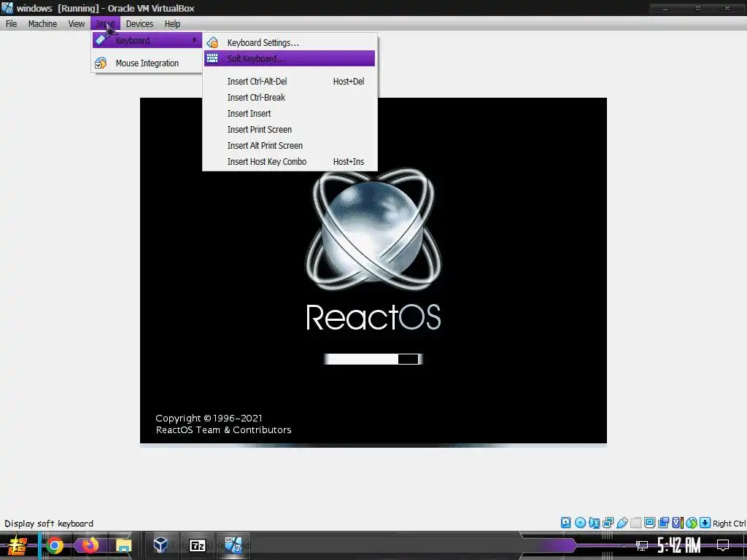
Task: Close the open Input menu
Action: click(x=105, y=24)
